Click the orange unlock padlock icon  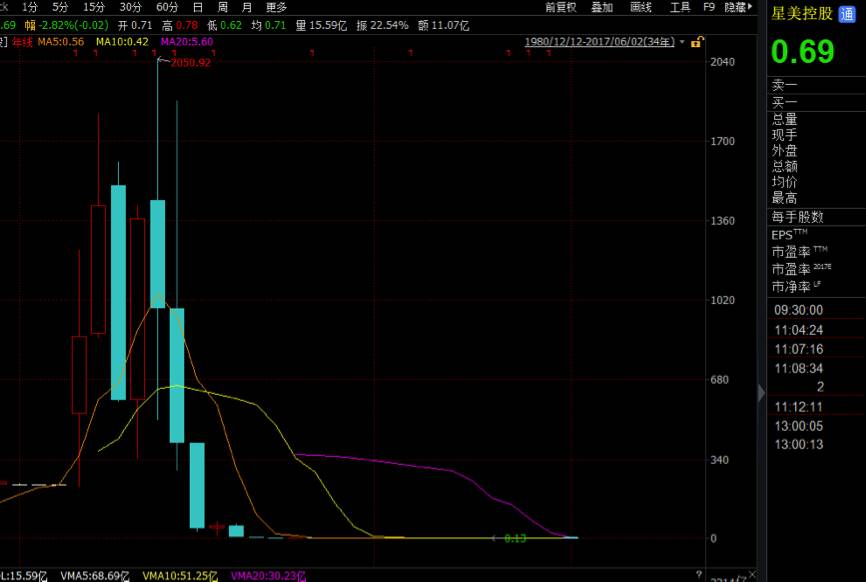697,42
